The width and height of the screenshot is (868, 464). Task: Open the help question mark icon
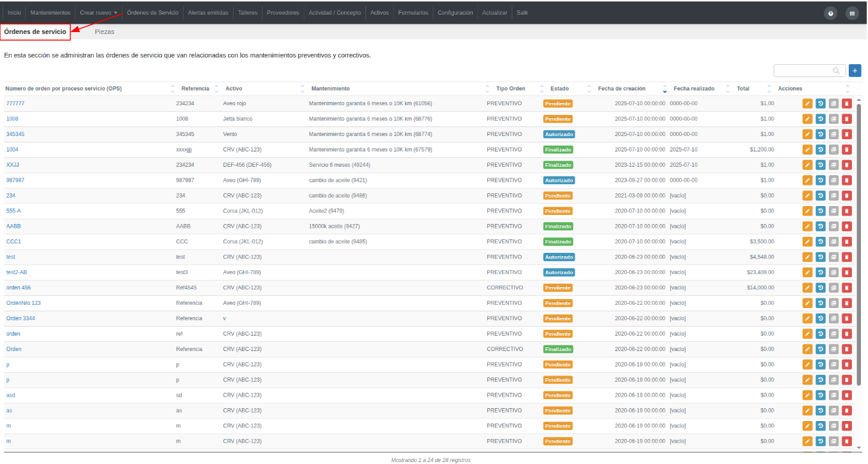coord(831,13)
